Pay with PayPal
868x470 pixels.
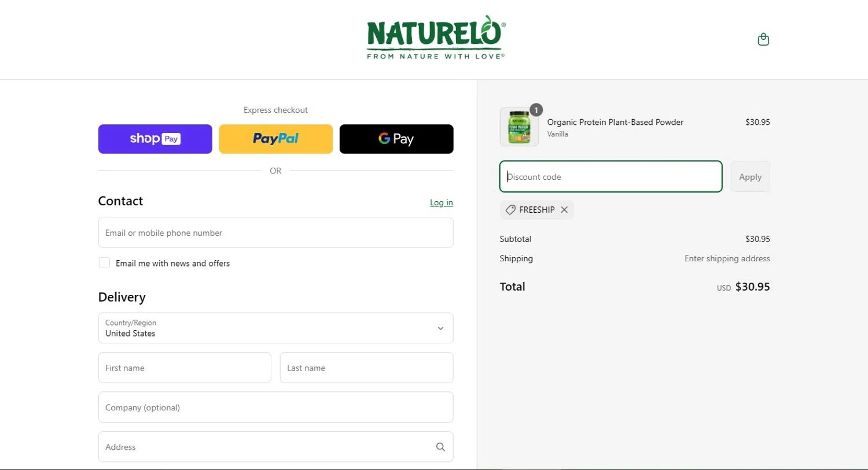[275, 139]
